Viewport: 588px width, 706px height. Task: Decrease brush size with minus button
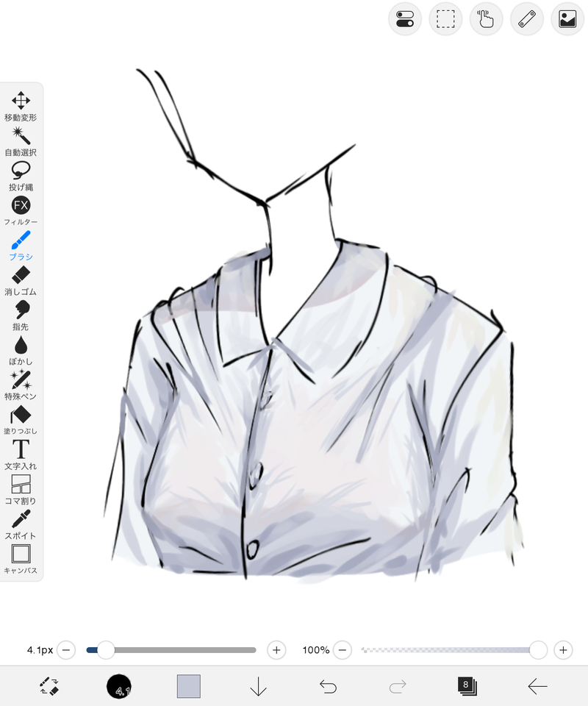tap(66, 650)
